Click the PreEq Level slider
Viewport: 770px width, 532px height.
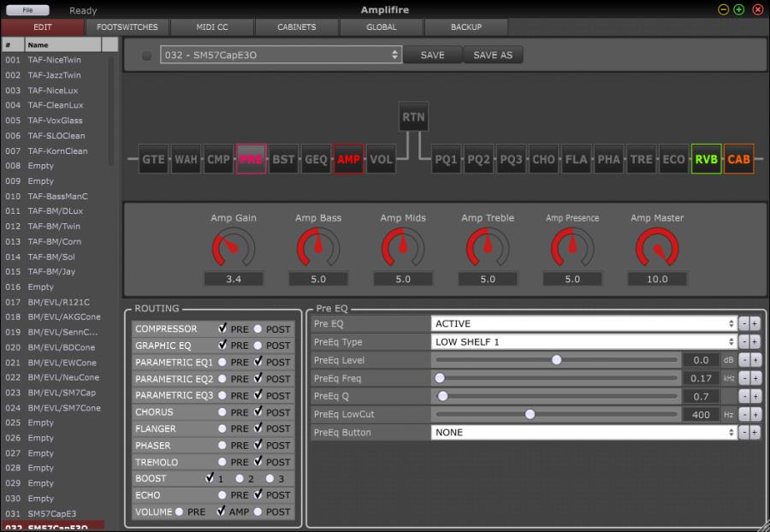coord(556,360)
